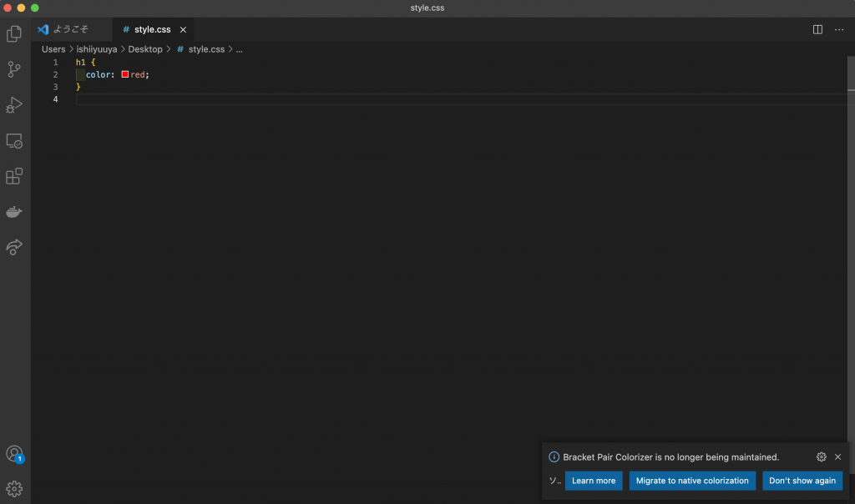This screenshot has height=504, width=855.
Task: Open the Accounts menu icon
Action: tap(14, 454)
